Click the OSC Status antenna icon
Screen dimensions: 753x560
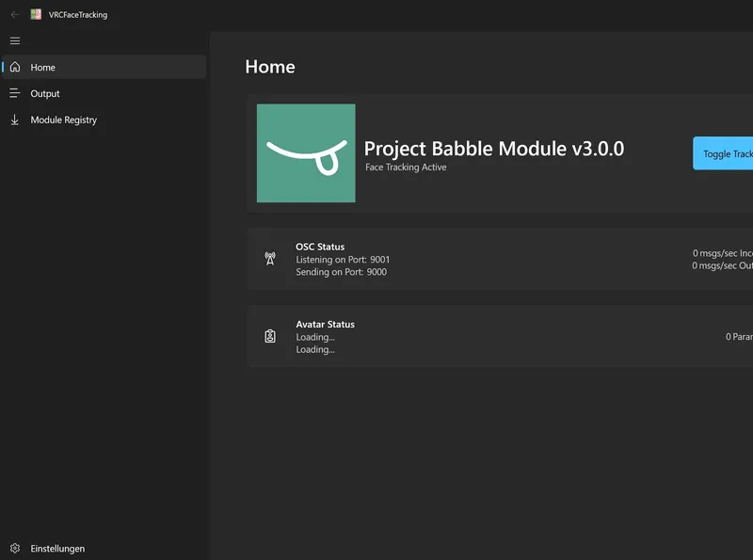click(270, 260)
